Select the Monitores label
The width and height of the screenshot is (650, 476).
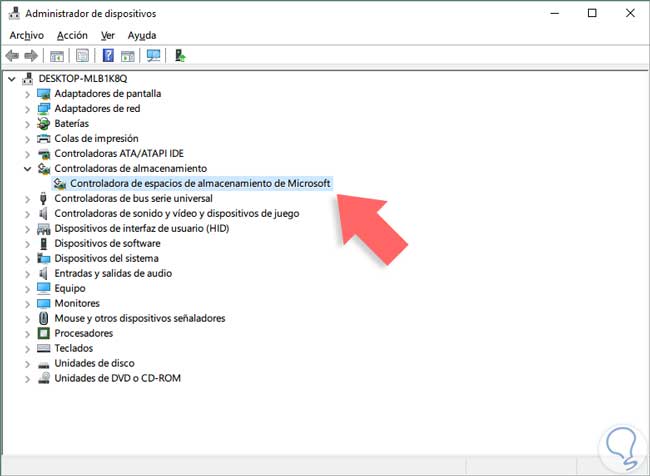point(77,303)
